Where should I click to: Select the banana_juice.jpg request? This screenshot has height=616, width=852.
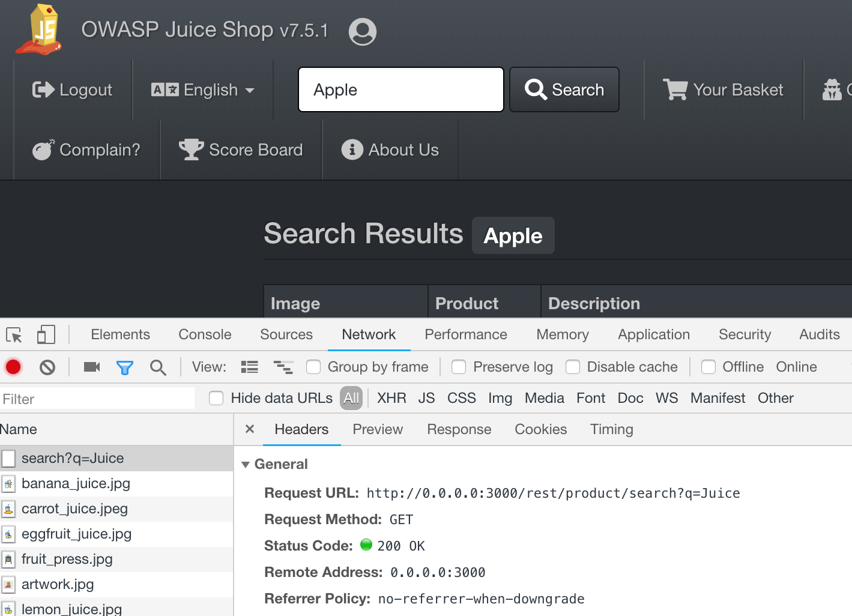pyautogui.click(x=116, y=483)
